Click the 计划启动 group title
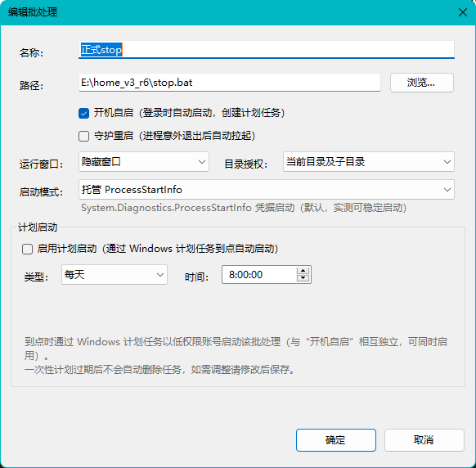This screenshot has height=468, width=476. click(38, 227)
